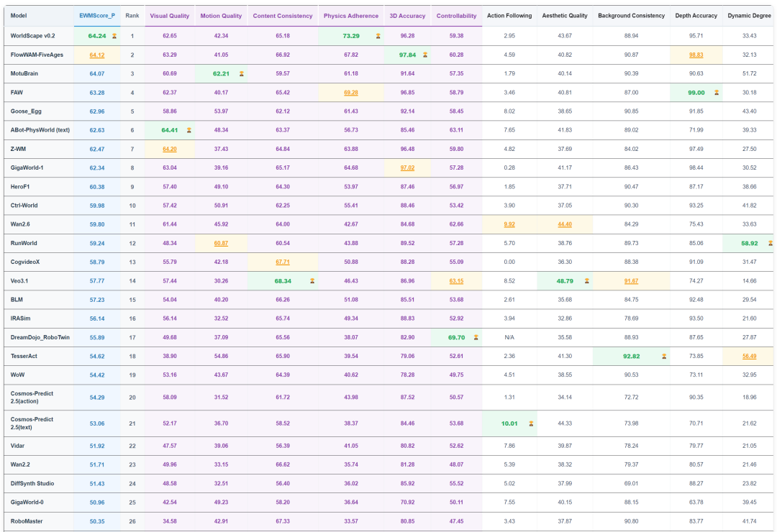Click the medal icon beside FAW's 99.00 Depth Accuracy
The image size is (777, 532).
point(717,93)
